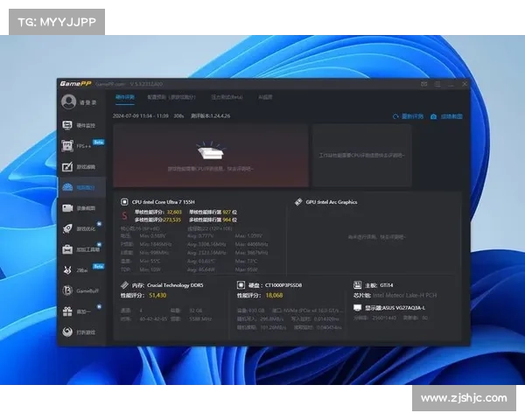Viewport: 525px width, 420px height.
Task: Click the 'Intel Meteor Lake-H PCH' chipset text
Action: (404, 296)
